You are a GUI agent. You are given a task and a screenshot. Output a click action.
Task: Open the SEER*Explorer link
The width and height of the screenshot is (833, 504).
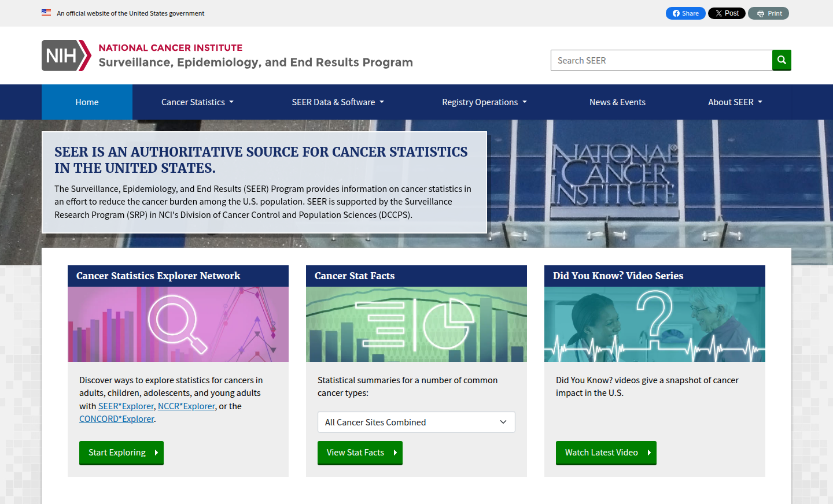point(126,406)
